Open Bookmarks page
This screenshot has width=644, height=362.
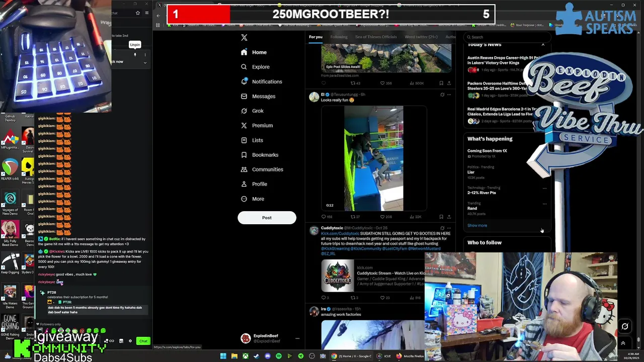tap(260, 155)
